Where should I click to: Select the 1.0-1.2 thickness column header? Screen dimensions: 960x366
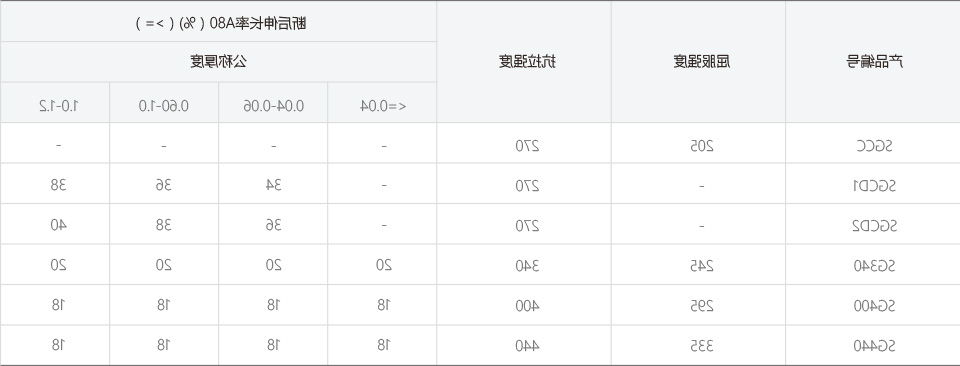(x=55, y=103)
